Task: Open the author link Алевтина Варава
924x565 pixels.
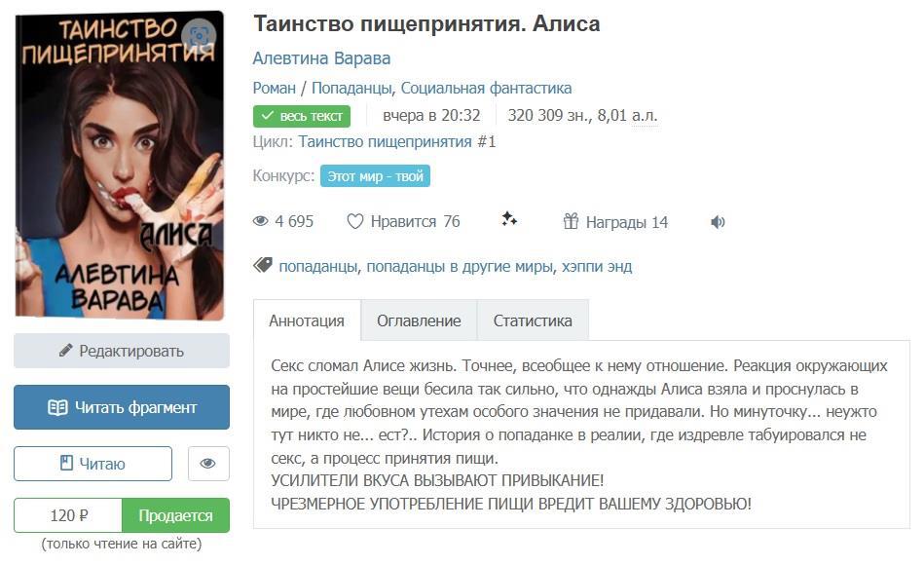Action: (321, 58)
